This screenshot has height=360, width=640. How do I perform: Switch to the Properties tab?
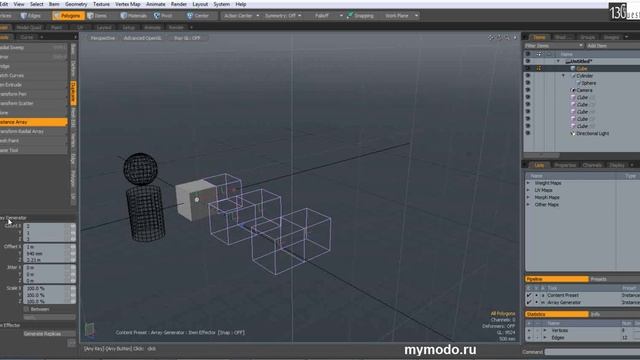pyautogui.click(x=565, y=165)
